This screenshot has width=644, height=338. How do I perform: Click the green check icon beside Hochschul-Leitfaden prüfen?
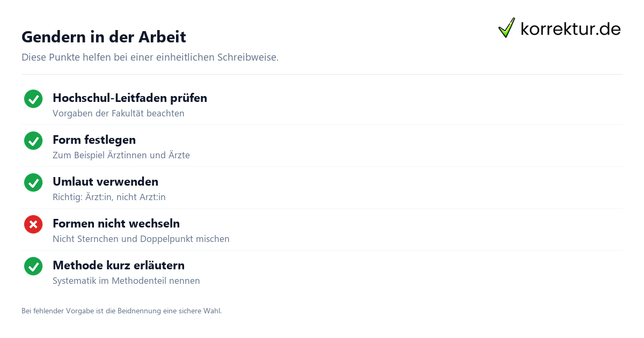point(33,99)
